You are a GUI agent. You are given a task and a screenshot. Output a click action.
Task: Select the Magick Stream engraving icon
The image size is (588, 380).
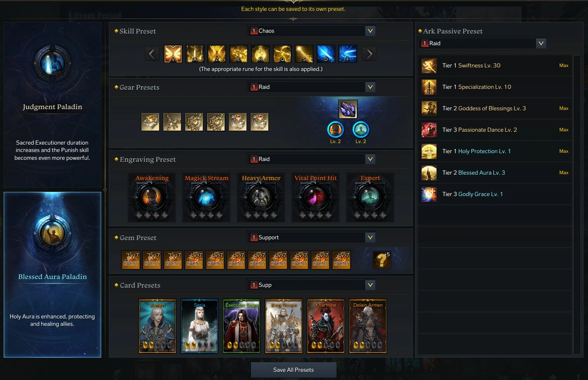pos(206,197)
